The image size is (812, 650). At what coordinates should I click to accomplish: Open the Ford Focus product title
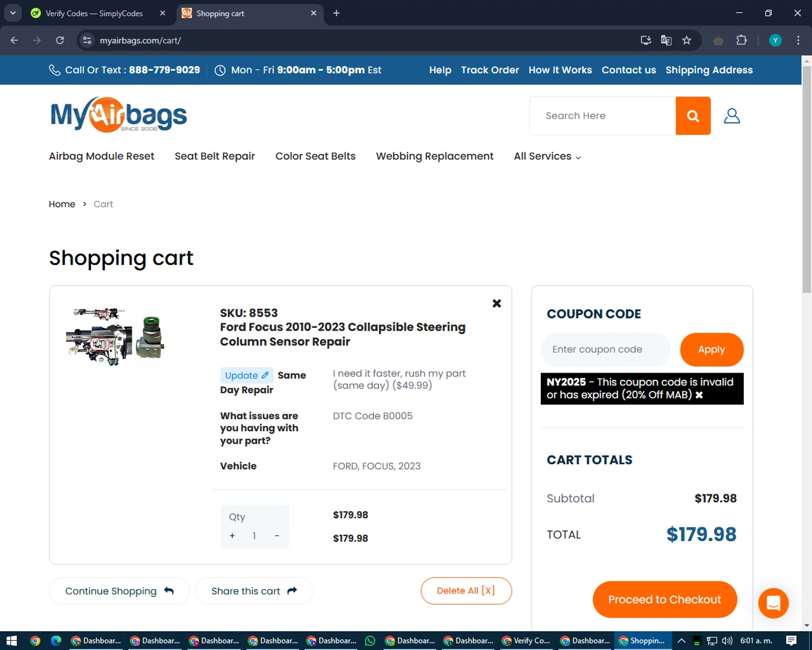tap(343, 334)
